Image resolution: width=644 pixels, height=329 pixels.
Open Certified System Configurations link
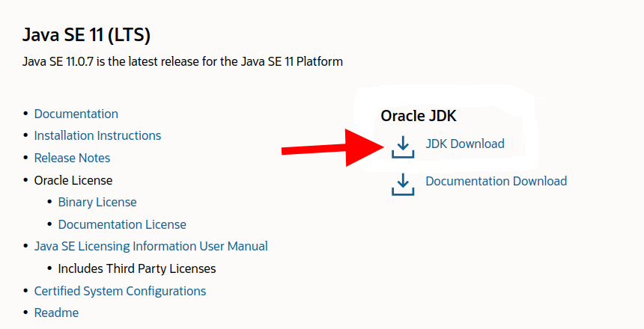tap(120, 291)
